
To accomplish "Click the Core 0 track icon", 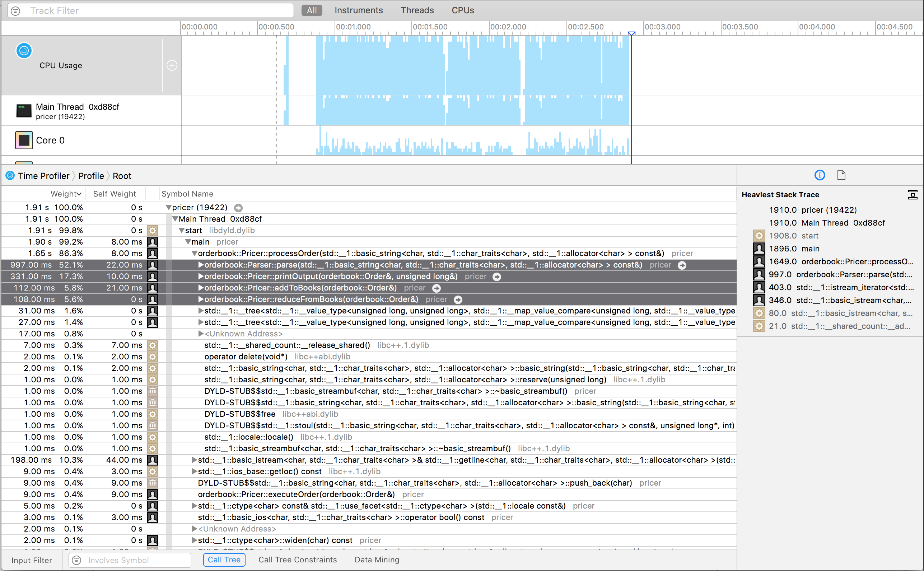I will click(24, 141).
